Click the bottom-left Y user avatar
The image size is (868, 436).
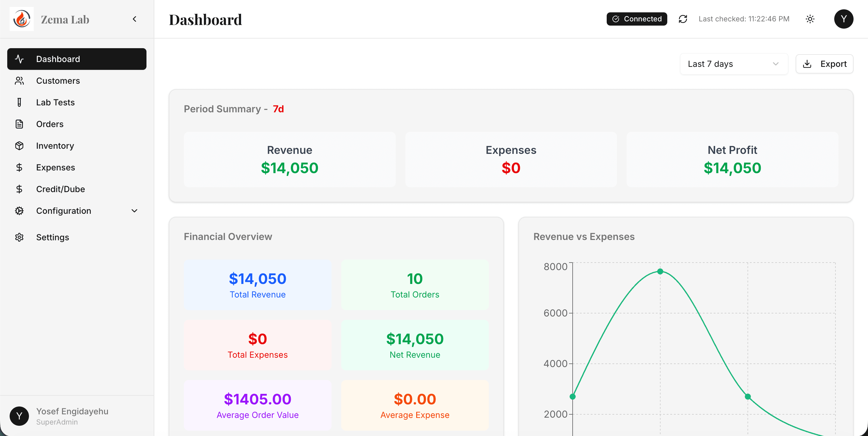click(x=19, y=416)
